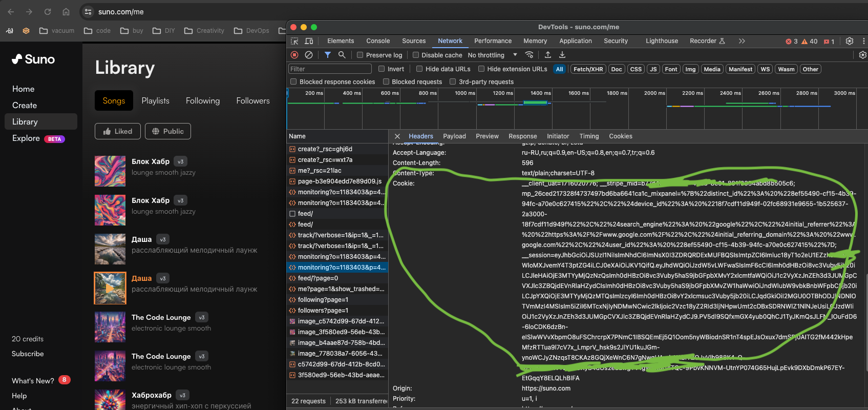Open network panel settings gear
The height and width of the screenshot is (410, 868).
[x=862, y=55]
